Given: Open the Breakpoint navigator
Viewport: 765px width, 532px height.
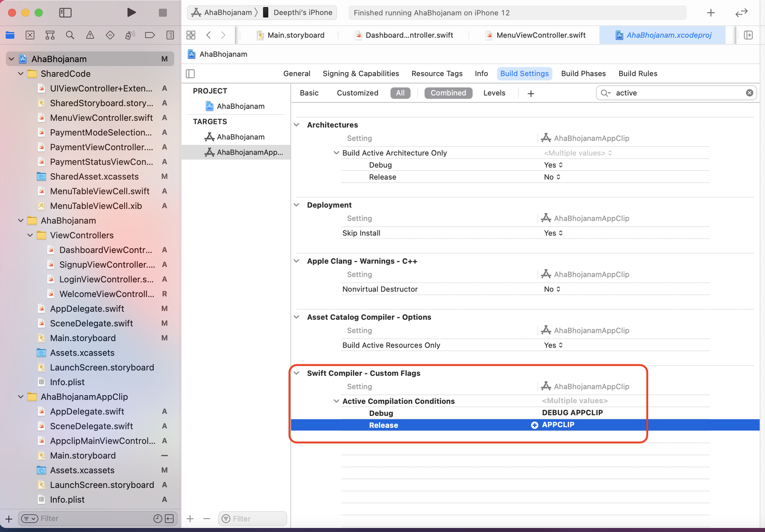Looking at the screenshot, I should (150, 35).
